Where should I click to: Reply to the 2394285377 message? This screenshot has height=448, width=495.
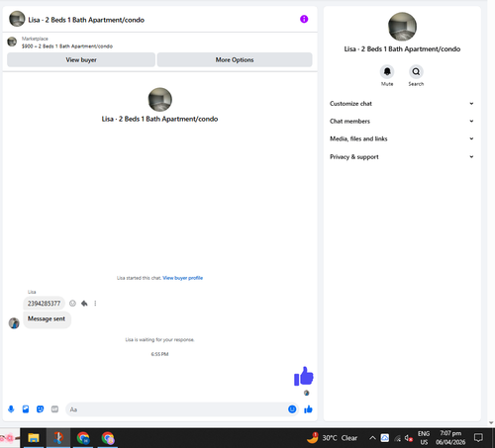click(x=84, y=304)
